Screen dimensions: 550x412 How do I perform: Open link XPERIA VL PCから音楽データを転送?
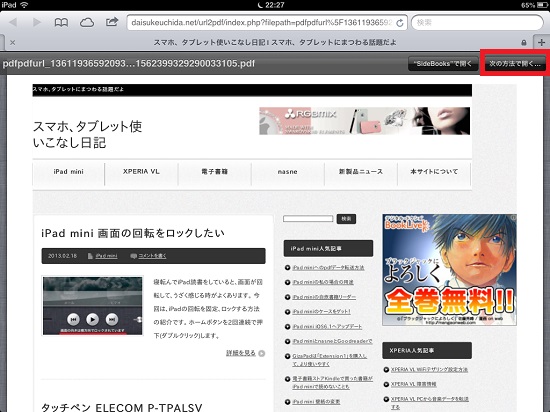430,403
